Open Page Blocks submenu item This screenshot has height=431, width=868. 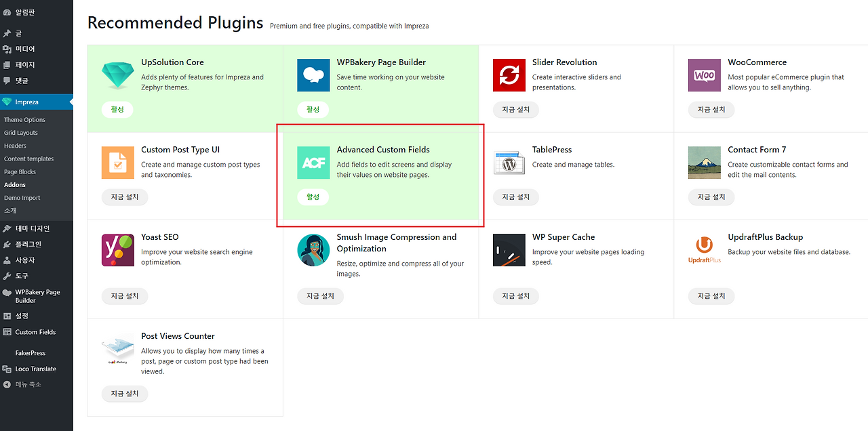[20, 171]
